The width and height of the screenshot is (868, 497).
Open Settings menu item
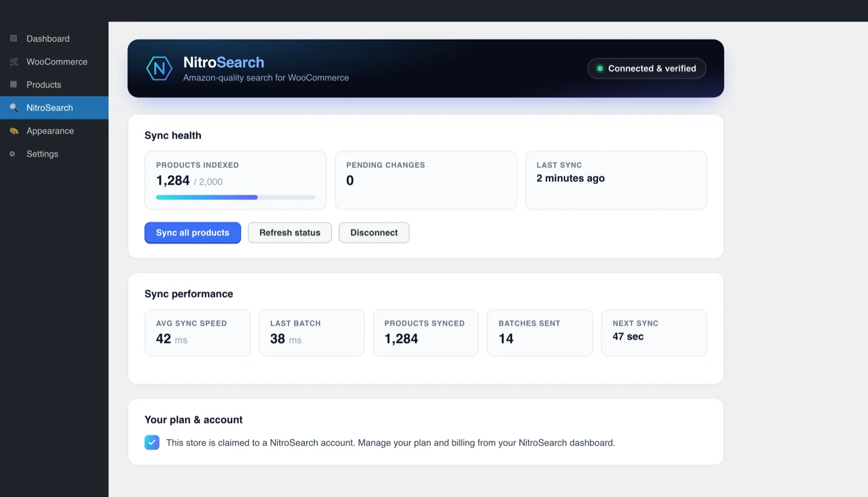(54, 154)
